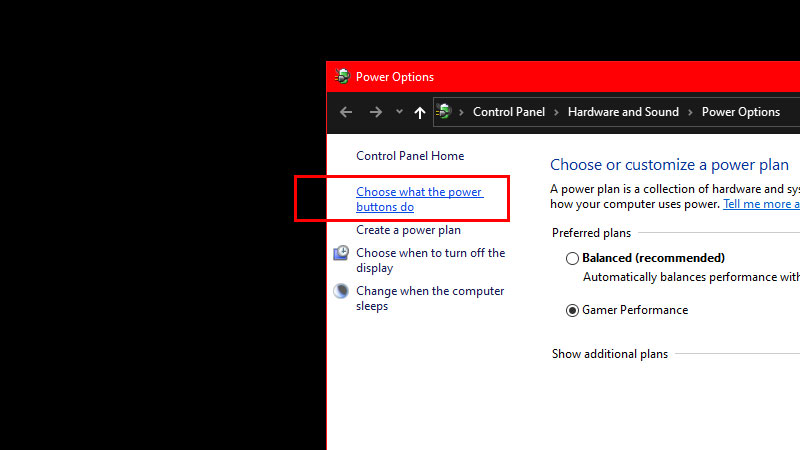Image resolution: width=800 pixels, height=450 pixels.
Task: Click the Automatically balances performance description
Action: [x=691, y=277]
